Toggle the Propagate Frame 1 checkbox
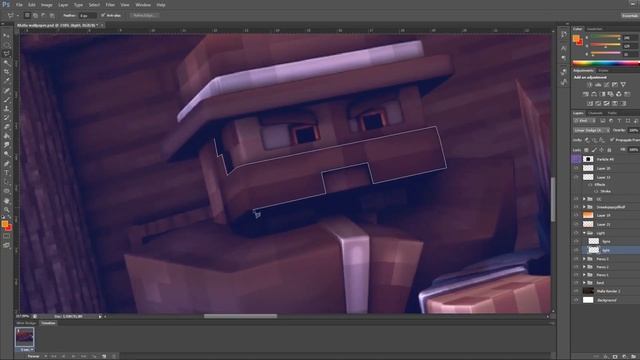640x360 pixels. [612, 140]
